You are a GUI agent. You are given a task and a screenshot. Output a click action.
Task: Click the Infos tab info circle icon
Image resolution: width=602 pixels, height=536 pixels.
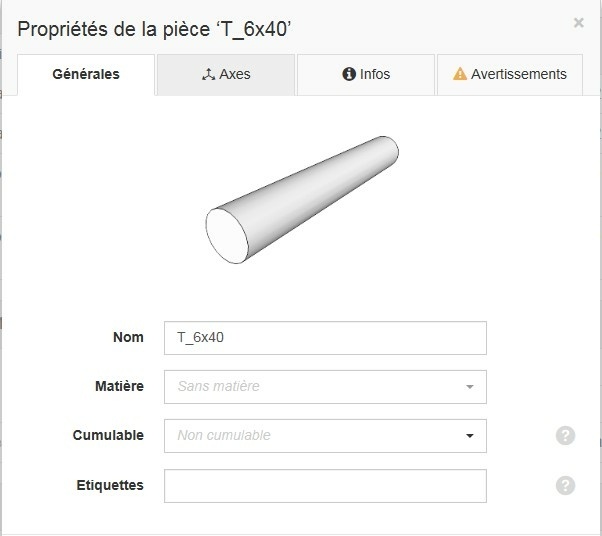(349, 74)
